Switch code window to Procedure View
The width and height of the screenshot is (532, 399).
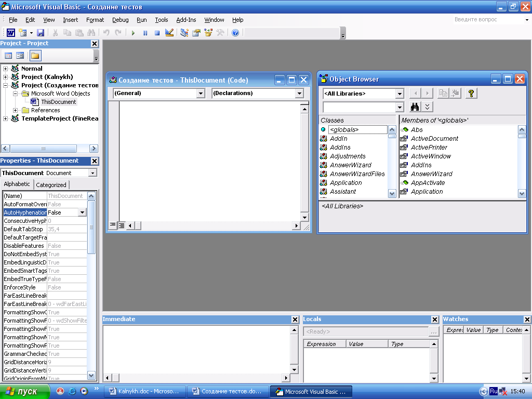(113, 225)
